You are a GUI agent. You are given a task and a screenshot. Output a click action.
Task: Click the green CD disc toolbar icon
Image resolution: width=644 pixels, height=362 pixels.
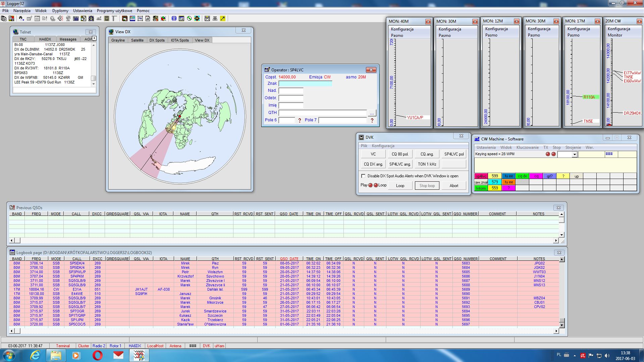[x=189, y=18]
